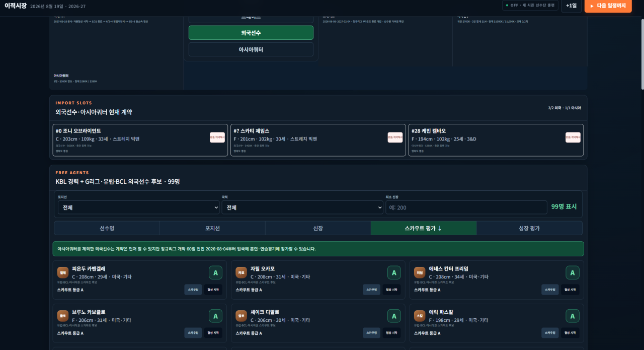Image resolution: width=644 pixels, height=350 pixels.
Task: Open the 포지션 filter dropdown
Action: coord(138,207)
